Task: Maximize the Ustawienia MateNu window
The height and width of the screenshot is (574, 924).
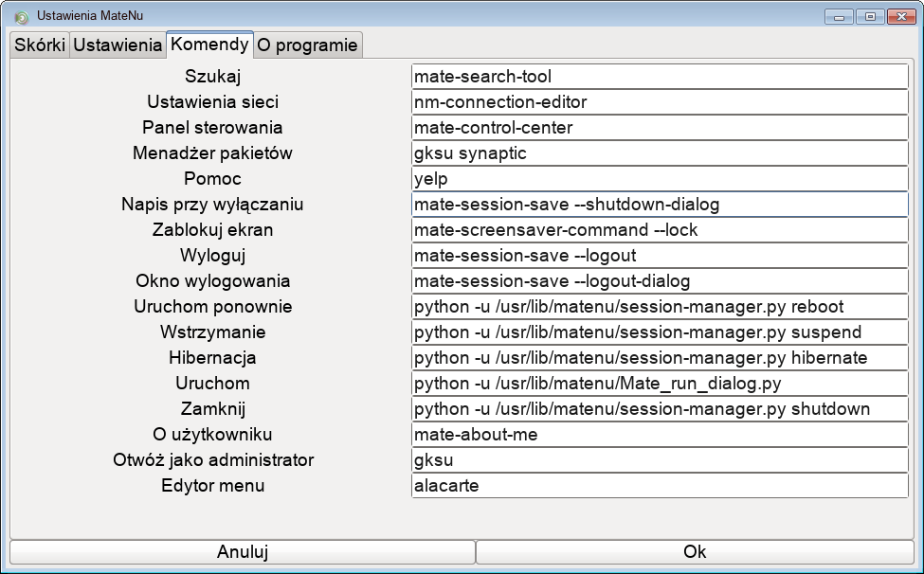Action: [x=870, y=16]
